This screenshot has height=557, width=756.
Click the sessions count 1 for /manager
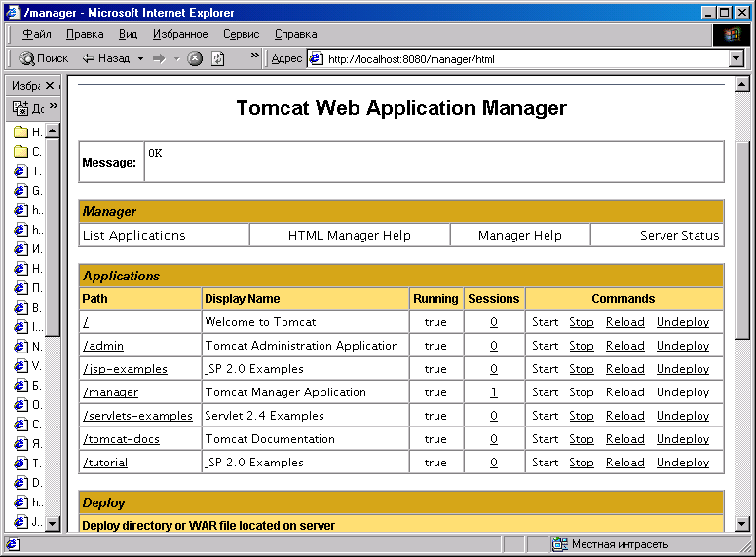[x=494, y=392]
